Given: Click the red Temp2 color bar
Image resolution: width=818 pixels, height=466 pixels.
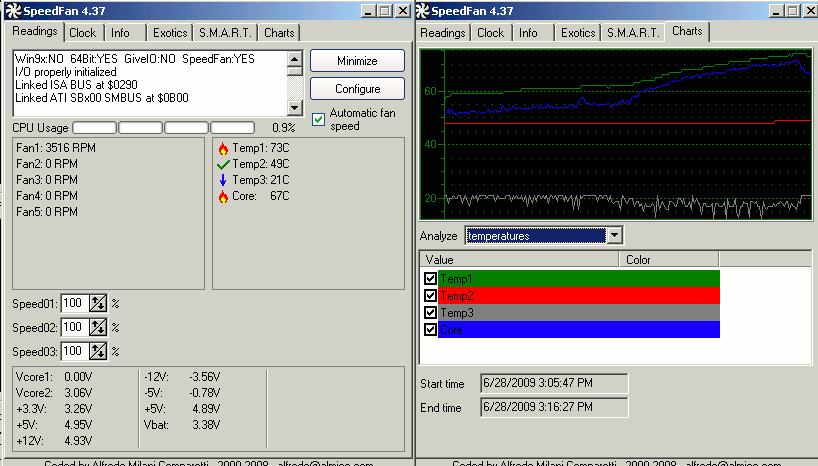Looking at the screenshot, I should tap(579, 296).
